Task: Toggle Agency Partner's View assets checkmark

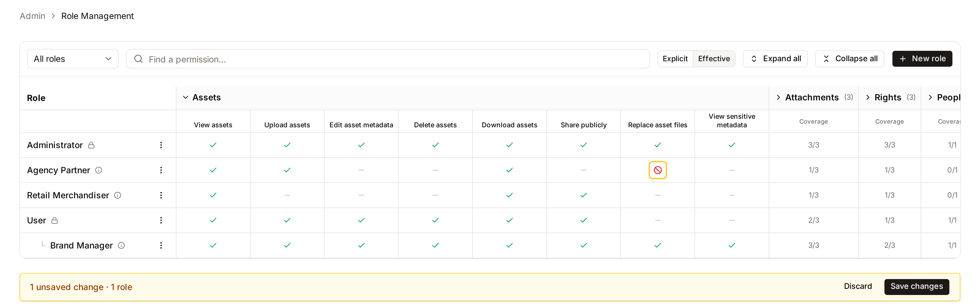Action: [x=213, y=170]
